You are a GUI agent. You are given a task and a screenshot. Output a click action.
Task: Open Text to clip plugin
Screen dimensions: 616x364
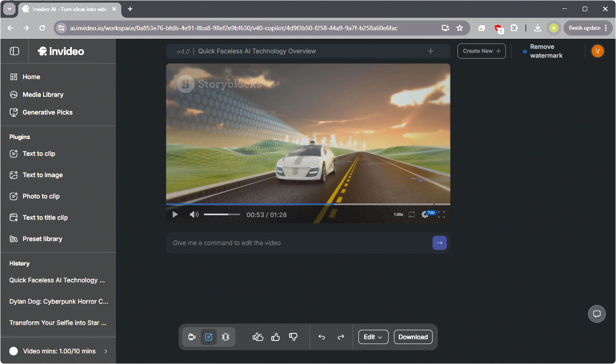tap(39, 154)
